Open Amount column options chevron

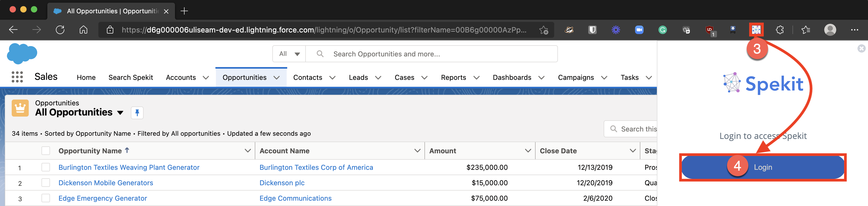click(x=528, y=151)
